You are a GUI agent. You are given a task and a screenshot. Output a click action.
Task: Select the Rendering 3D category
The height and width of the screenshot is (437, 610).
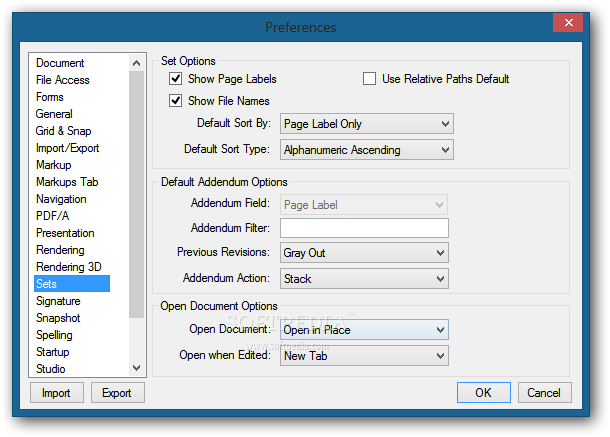(x=68, y=267)
